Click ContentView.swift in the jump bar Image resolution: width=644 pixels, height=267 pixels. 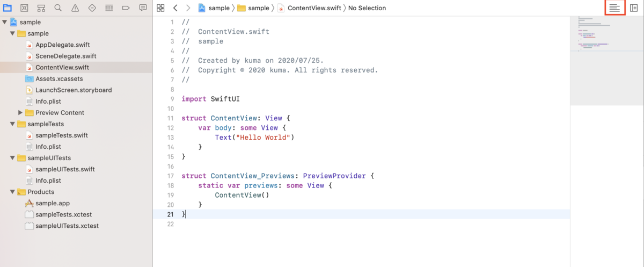(x=310, y=8)
